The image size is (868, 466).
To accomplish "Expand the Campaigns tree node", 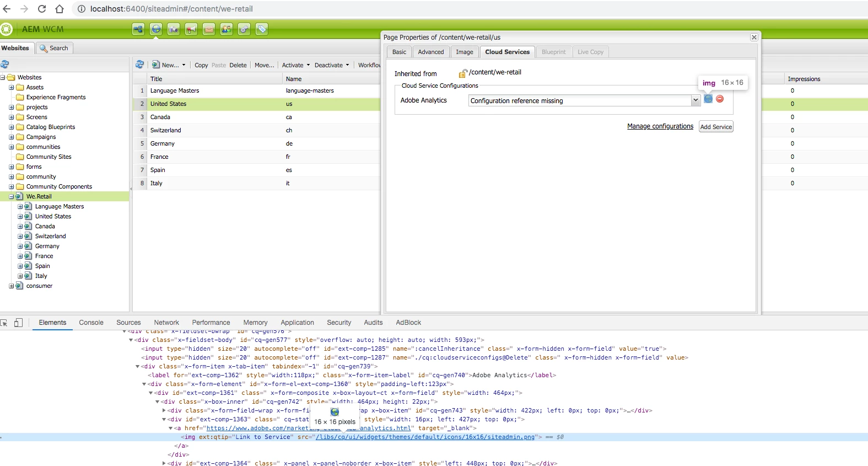I will click(x=11, y=137).
